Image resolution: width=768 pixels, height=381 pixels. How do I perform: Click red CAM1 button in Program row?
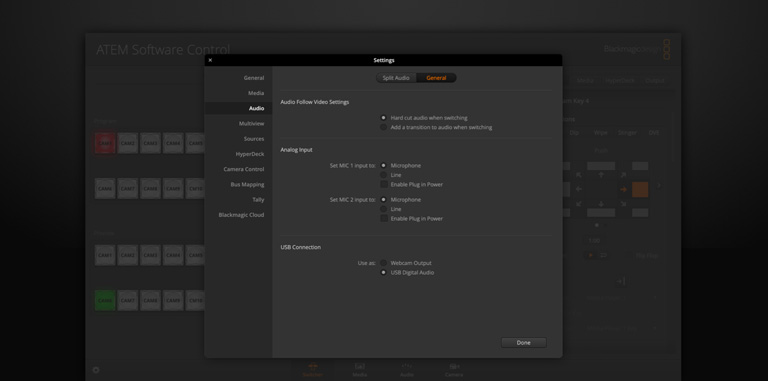pos(105,143)
